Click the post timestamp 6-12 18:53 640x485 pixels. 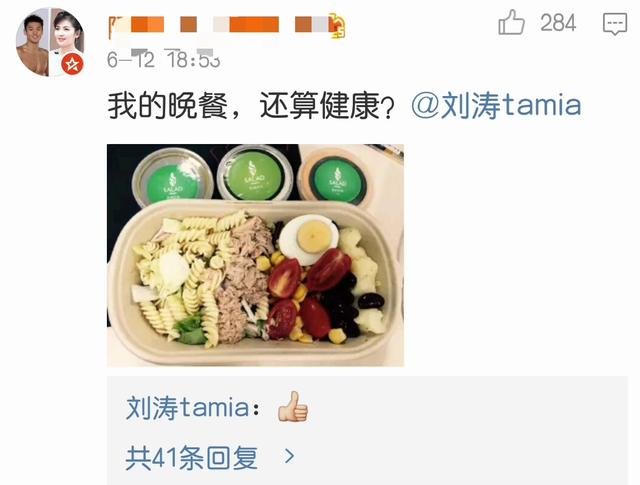point(163,60)
